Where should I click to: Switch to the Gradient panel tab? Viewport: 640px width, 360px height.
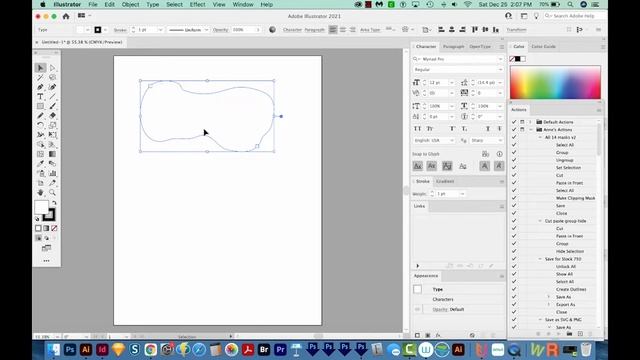(x=445, y=181)
